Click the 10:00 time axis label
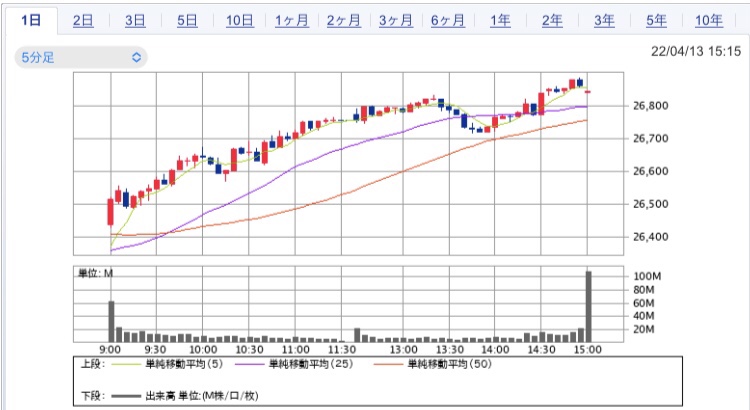Viewport: 750px width, 410px height. (203, 350)
